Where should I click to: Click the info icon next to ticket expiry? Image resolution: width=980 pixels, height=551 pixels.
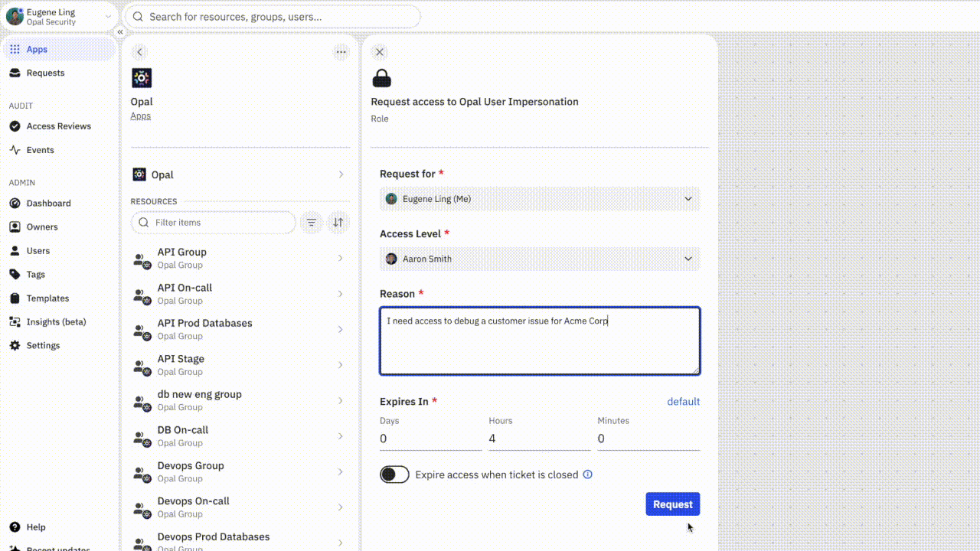point(588,474)
